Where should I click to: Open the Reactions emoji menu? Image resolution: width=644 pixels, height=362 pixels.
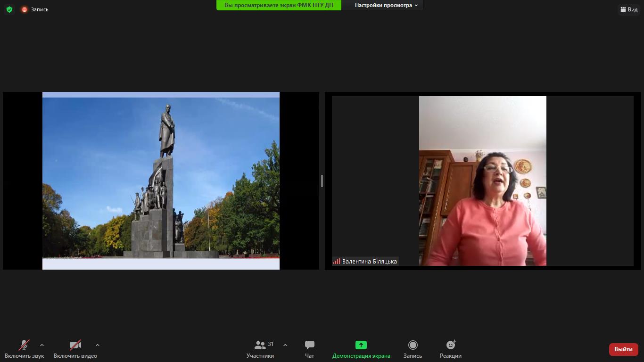point(450,346)
